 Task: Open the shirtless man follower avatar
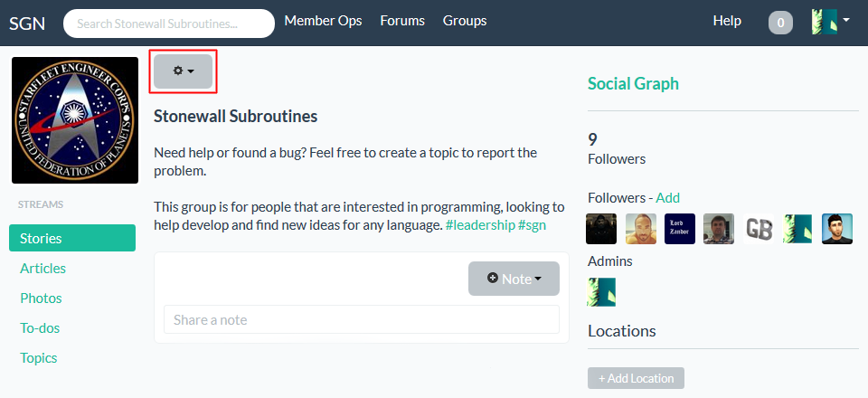click(x=640, y=229)
